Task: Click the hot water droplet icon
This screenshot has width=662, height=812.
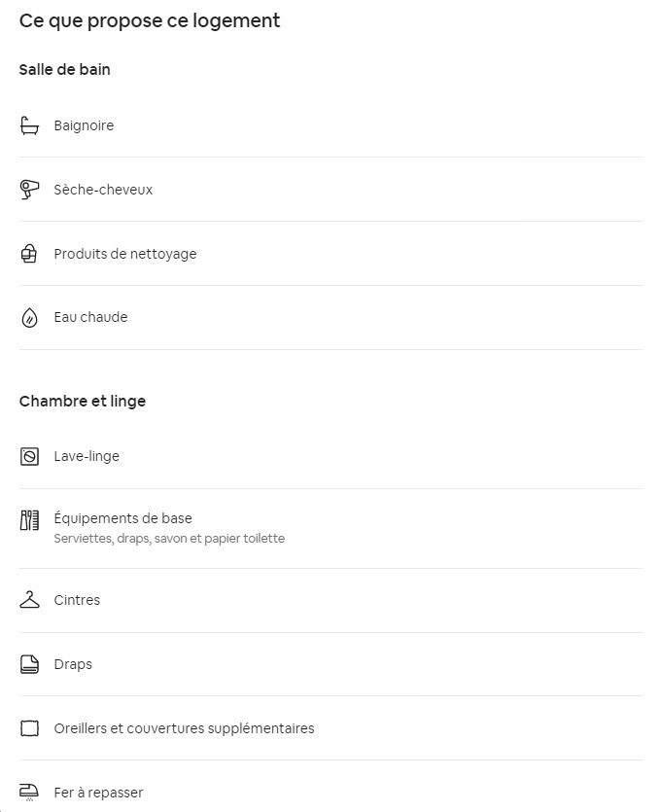Action: 29,318
